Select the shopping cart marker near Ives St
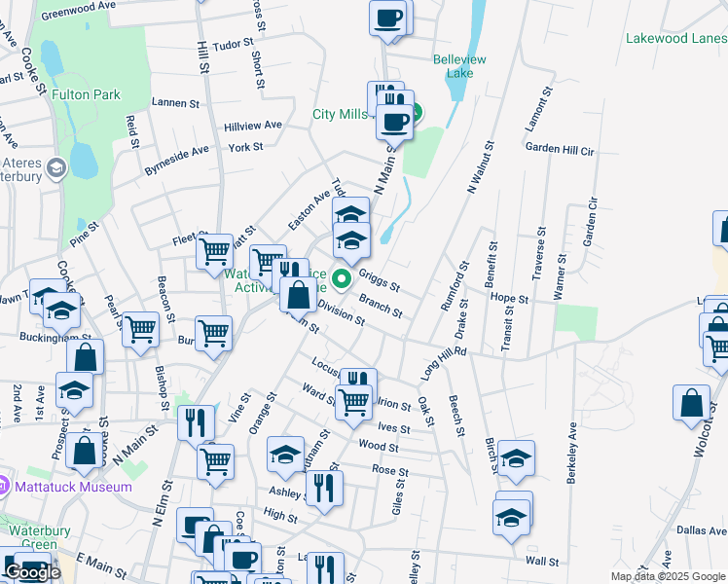The width and height of the screenshot is (728, 584). coord(354,403)
